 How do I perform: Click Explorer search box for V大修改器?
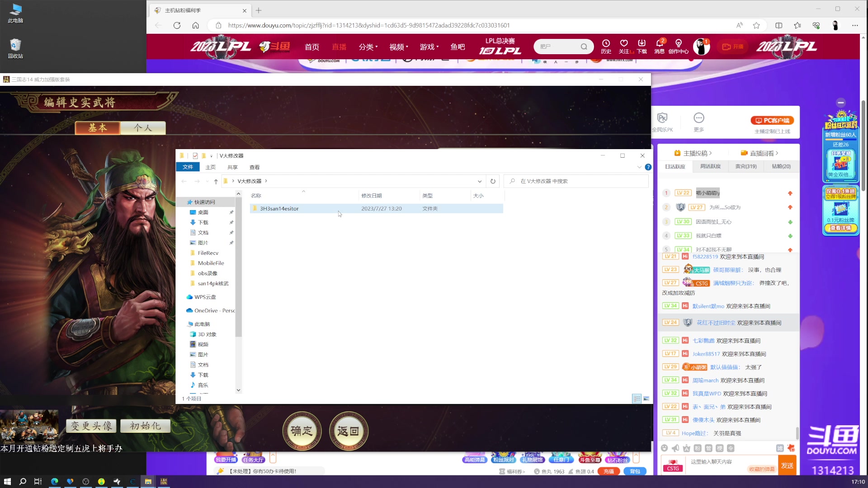pyautogui.click(x=576, y=181)
